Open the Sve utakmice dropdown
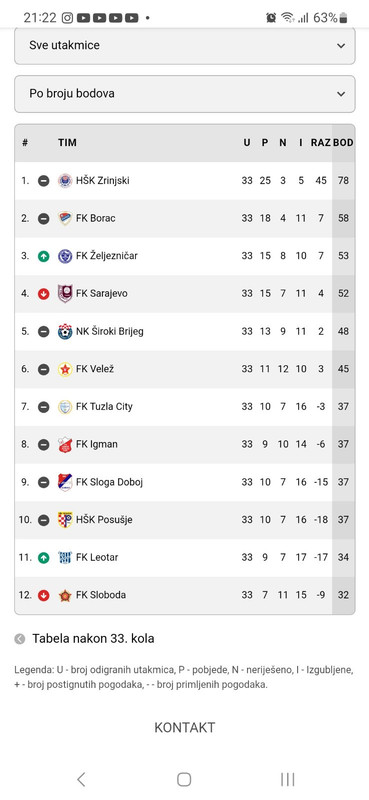 (185, 46)
